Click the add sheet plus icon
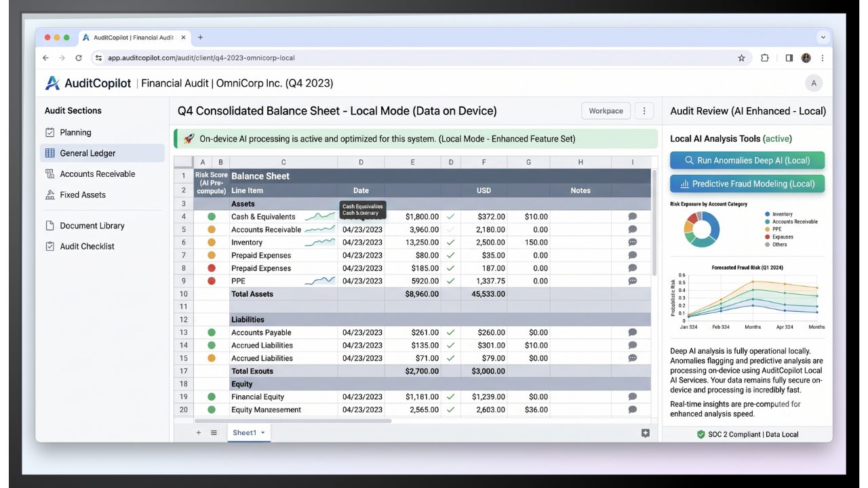This screenshot has width=868, height=488. click(x=199, y=433)
